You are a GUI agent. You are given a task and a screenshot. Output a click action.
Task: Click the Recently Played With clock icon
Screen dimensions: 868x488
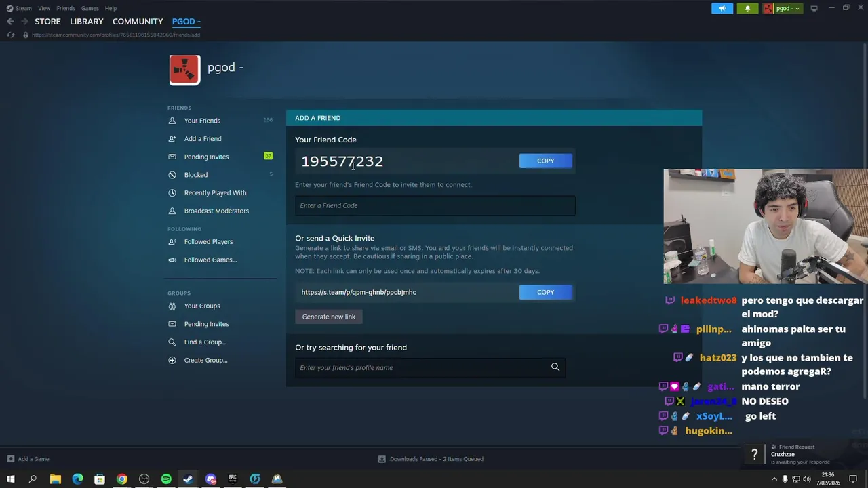pyautogui.click(x=172, y=193)
